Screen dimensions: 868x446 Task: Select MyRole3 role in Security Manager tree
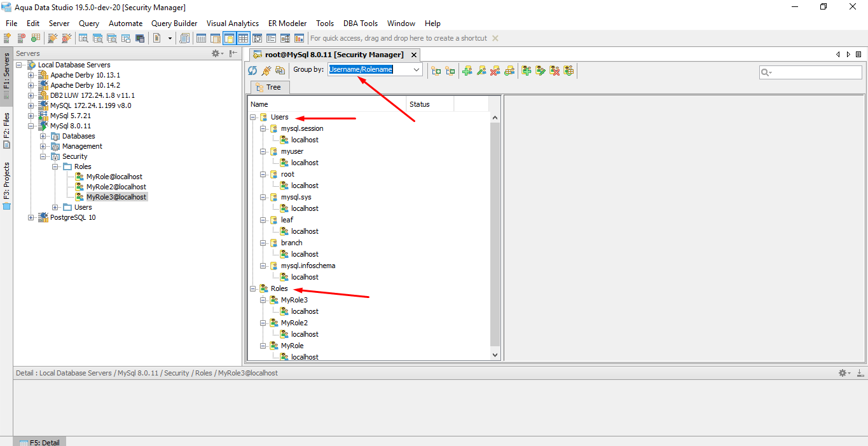[x=294, y=300]
